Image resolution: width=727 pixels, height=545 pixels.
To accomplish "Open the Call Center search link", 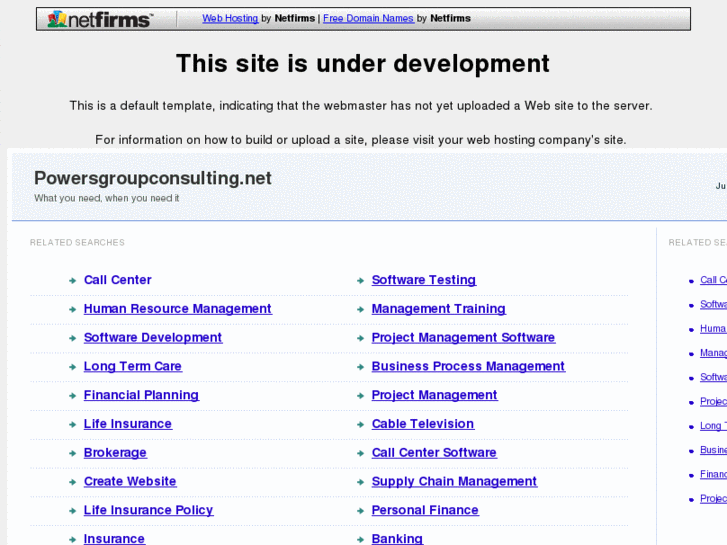I will click(118, 280).
